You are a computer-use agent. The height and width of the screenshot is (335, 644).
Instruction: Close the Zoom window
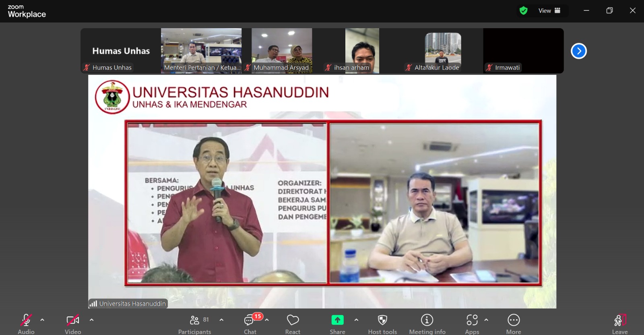click(x=633, y=10)
